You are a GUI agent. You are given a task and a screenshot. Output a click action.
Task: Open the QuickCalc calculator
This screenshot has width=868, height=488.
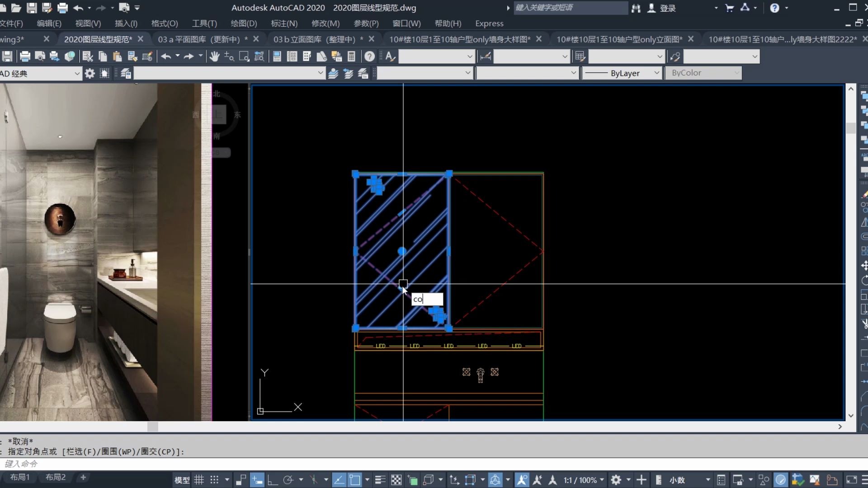pyautogui.click(x=352, y=56)
